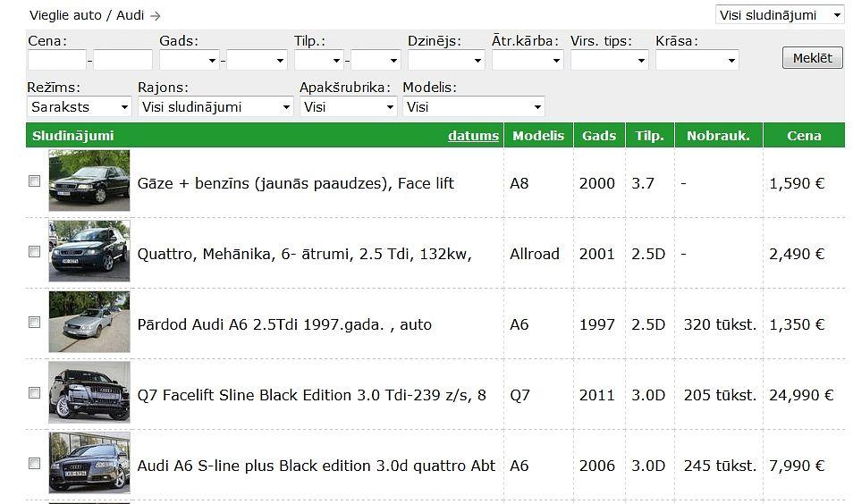Image resolution: width=853 pixels, height=504 pixels.
Task: Focus the minimum Cena price field
Action: 57,60
